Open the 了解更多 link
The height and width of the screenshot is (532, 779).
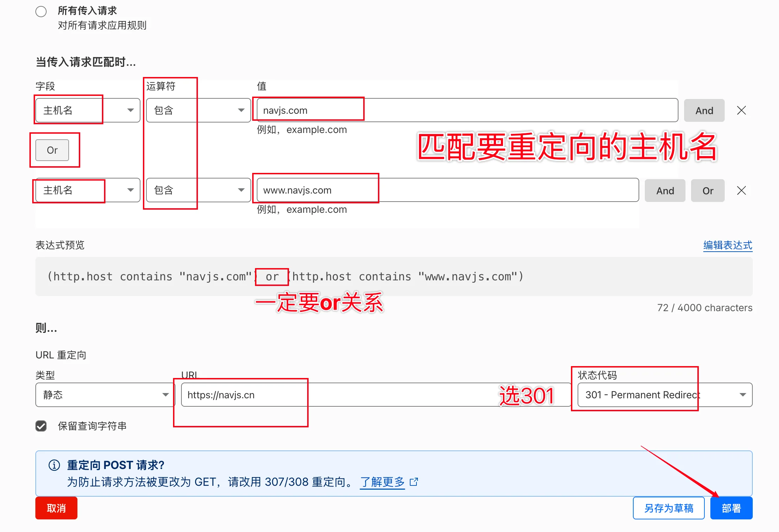(x=382, y=482)
